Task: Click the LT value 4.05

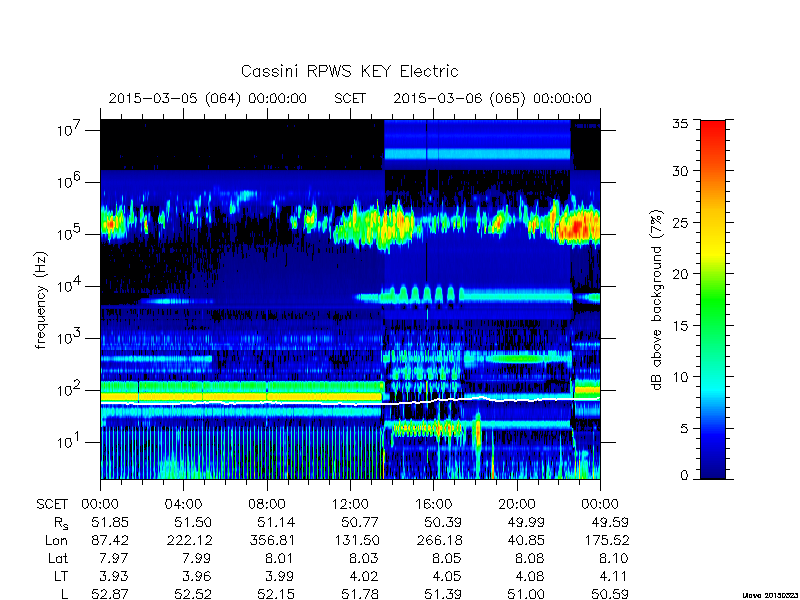Action: click(x=446, y=577)
